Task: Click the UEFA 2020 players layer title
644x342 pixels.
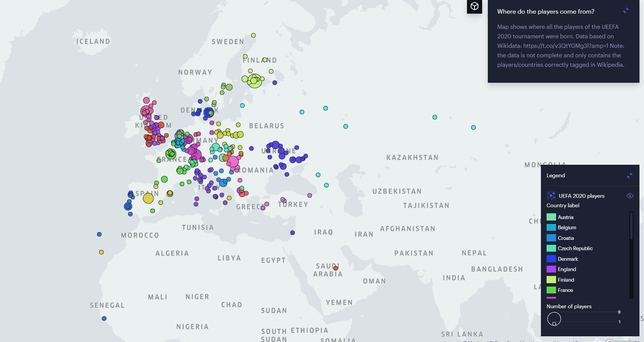Action: coord(581,196)
